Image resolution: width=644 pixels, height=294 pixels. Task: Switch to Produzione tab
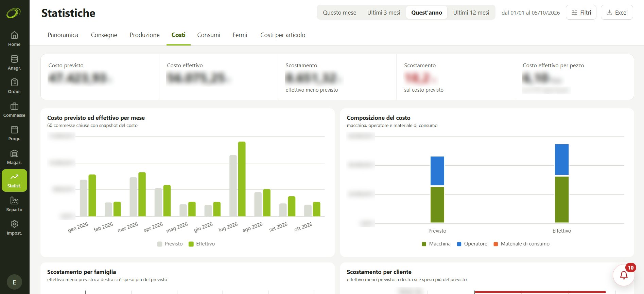click(x=144, y=35)
